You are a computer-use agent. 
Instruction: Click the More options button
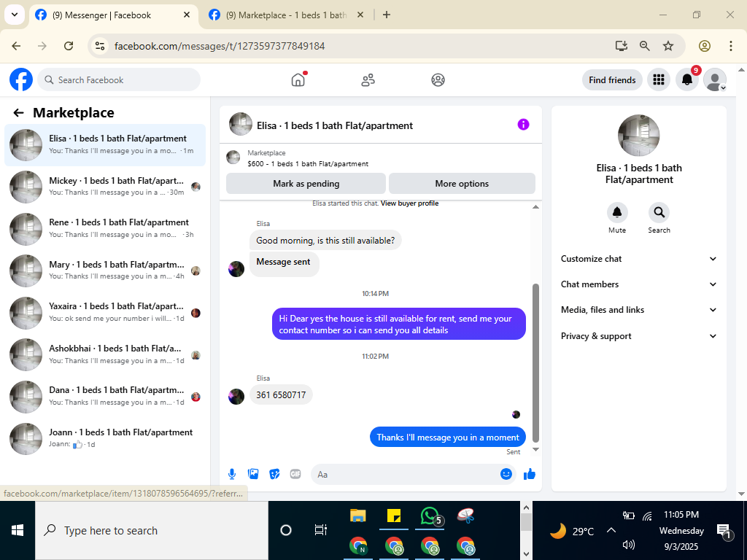tap(462, 184)
